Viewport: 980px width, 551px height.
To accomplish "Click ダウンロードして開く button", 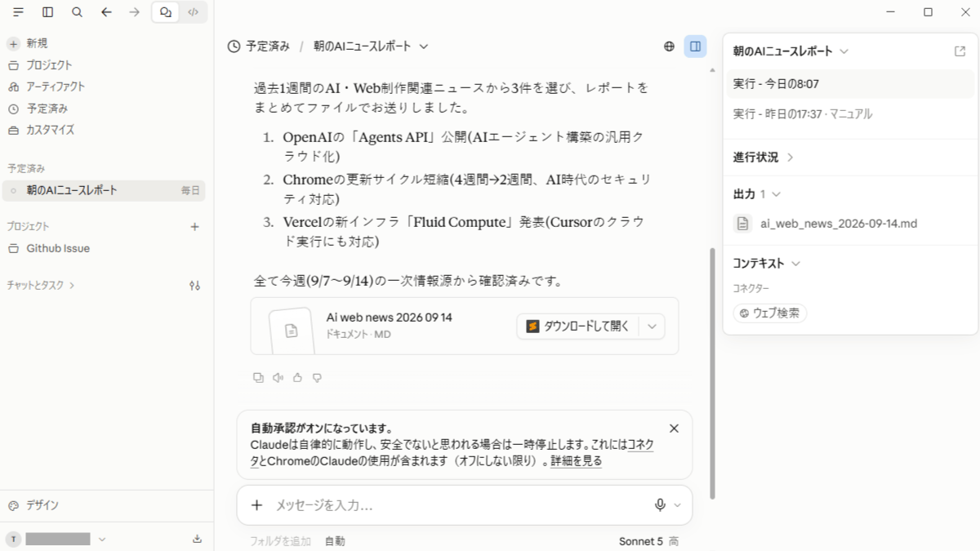I will 578,327.
